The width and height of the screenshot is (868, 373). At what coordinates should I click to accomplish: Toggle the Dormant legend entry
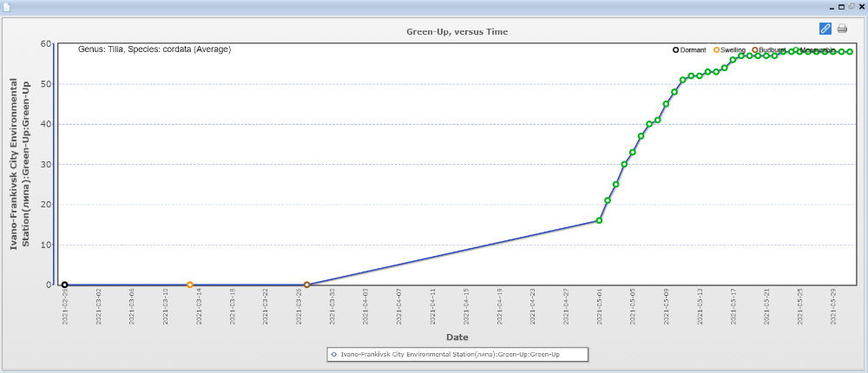click(692, 50)
